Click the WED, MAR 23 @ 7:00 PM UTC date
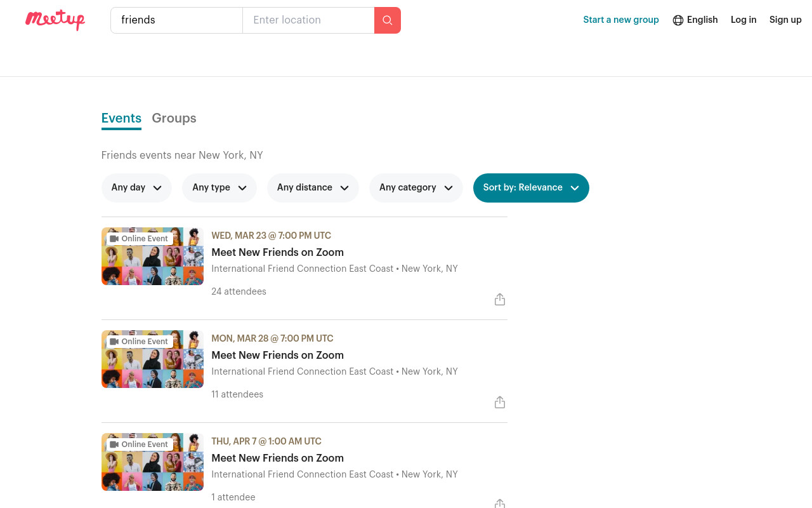The image size is (812, 508). pos(271,236)
